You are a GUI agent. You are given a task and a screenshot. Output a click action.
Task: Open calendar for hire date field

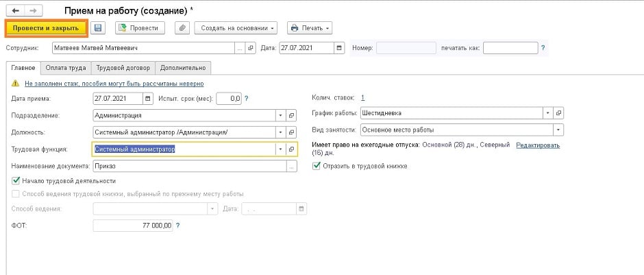[150, 99]
